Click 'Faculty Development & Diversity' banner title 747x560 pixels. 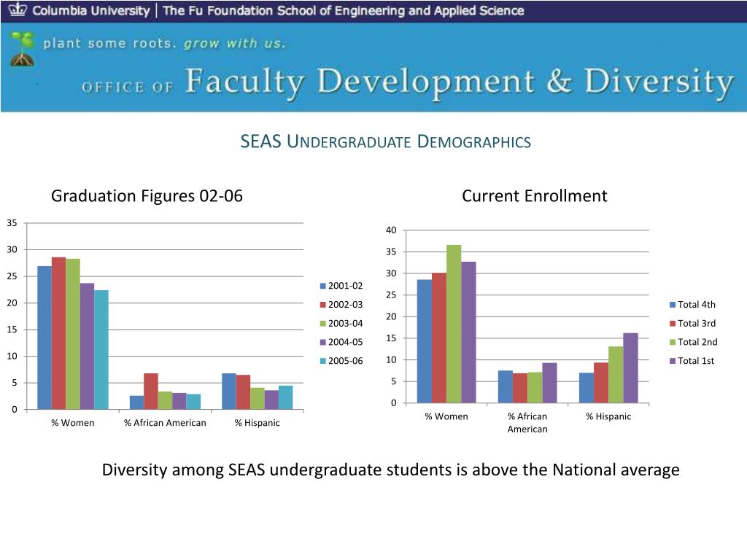tap(460, 82)
